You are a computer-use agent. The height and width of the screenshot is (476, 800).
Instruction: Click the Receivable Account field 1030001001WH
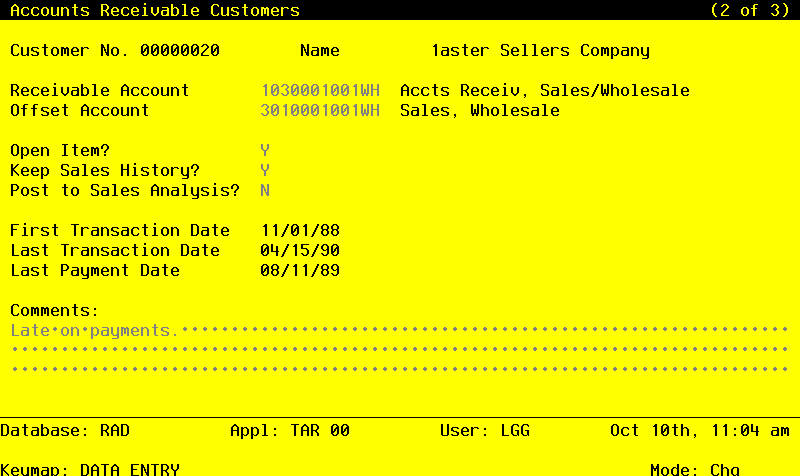point(320,90)
